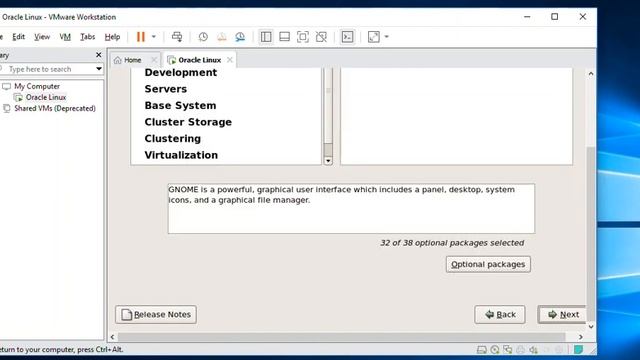Open the snapshot manager
The height and width of the screenshot is (360, 640).
click(x=240, y=37)
